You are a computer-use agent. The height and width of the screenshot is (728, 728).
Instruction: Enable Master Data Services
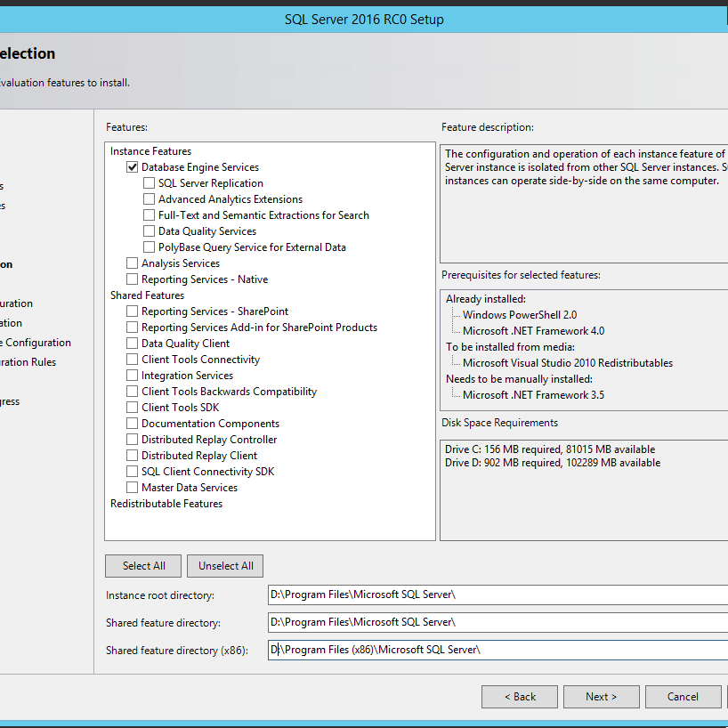(132, 487)
